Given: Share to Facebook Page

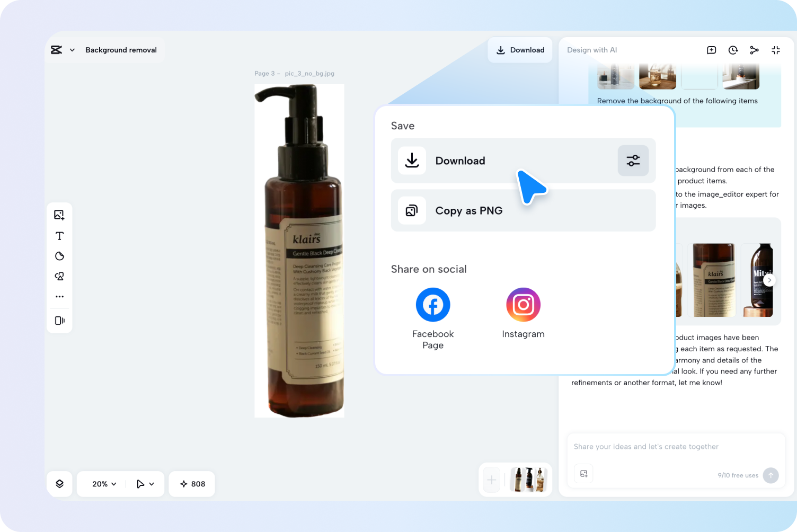Looking at the screenshot, I should tap(433, 318).
